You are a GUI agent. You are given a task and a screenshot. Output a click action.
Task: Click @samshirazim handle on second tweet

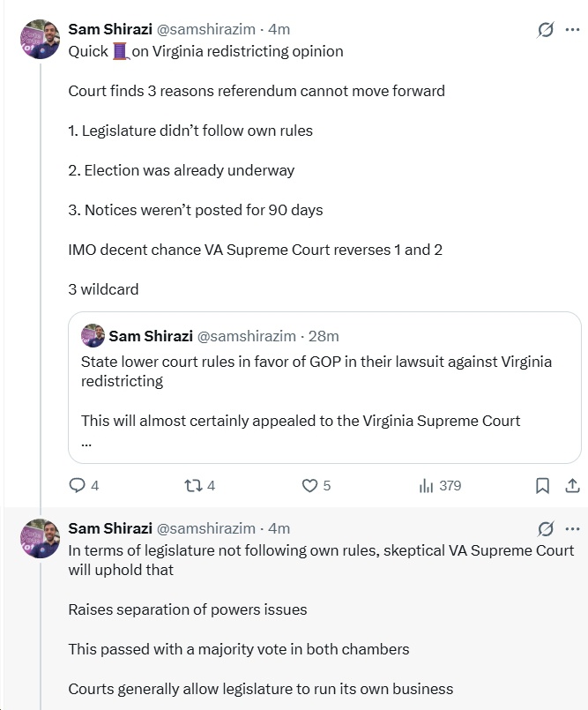[205, 528]
